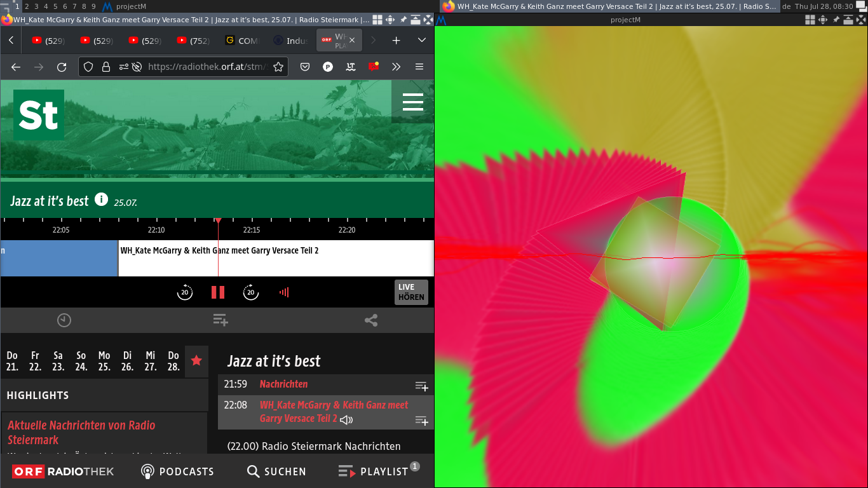Click the Radio Steiermark St logo
This screenshot has height=488, width=868.
pyautogui.click(x=39, y=115)
